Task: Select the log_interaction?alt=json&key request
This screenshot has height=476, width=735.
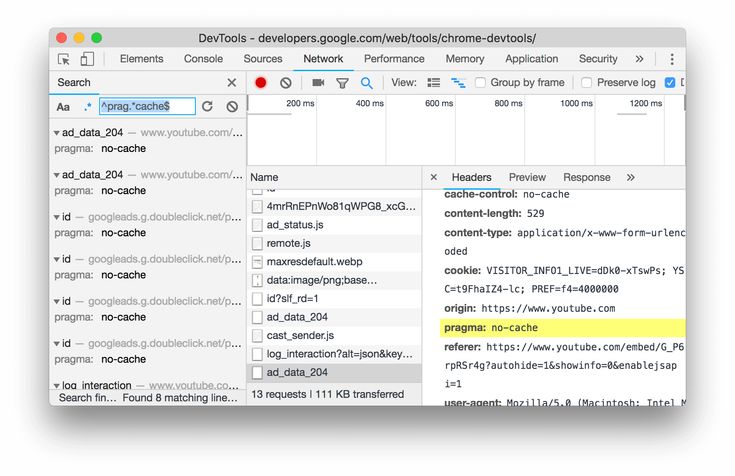Action: tap(335, 354)
